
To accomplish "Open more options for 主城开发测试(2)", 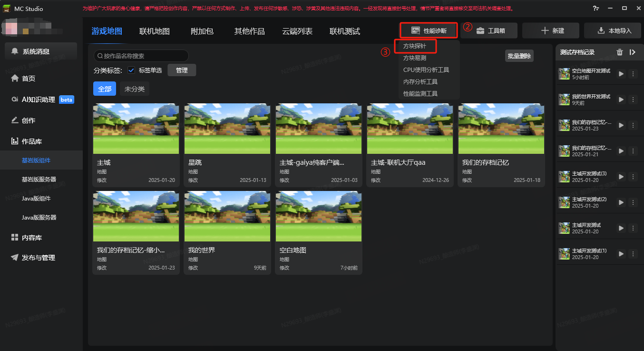I will point(633,202).
